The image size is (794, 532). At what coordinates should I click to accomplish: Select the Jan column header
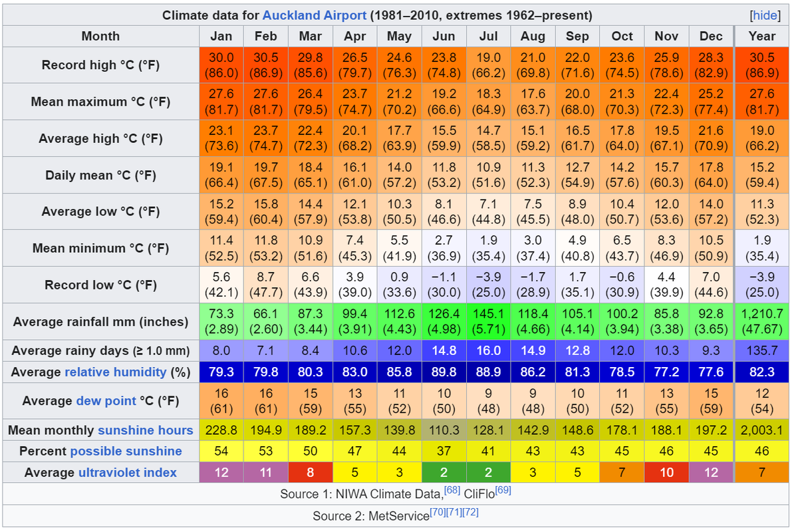(221, 36)
